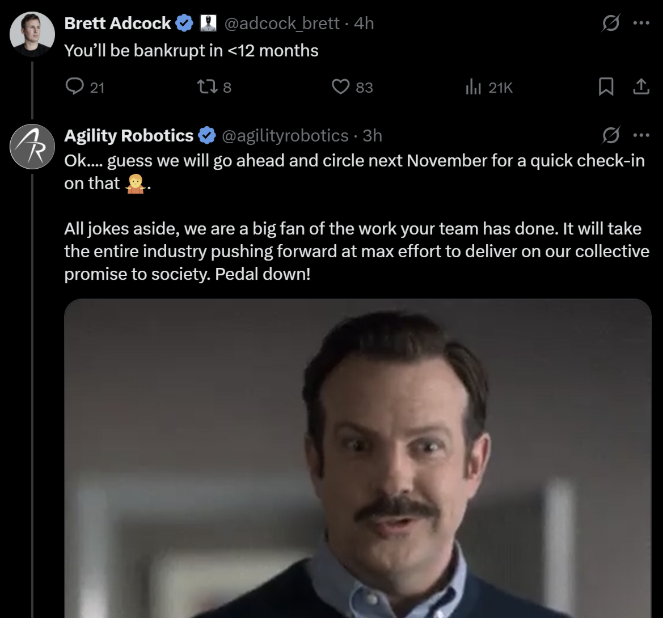Like Brett Adcock's tweet
The height and width of the screenshot is (618, 663).
pos(341,87)
